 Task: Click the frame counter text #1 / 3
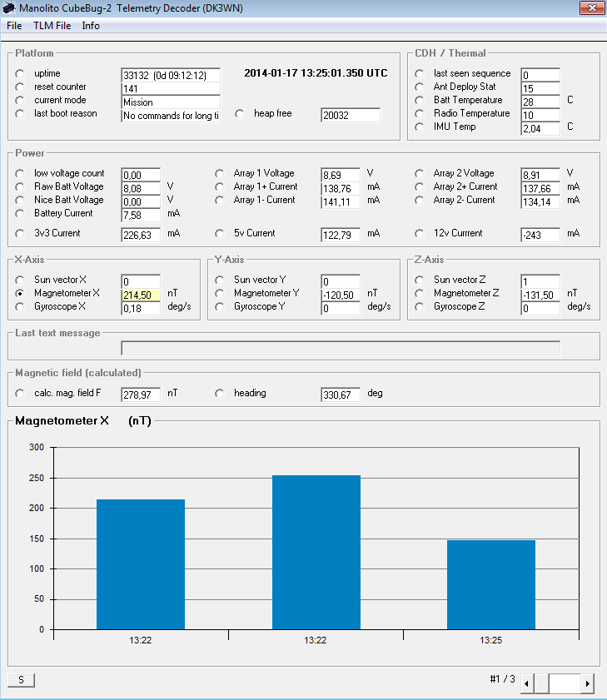(502, 679)
